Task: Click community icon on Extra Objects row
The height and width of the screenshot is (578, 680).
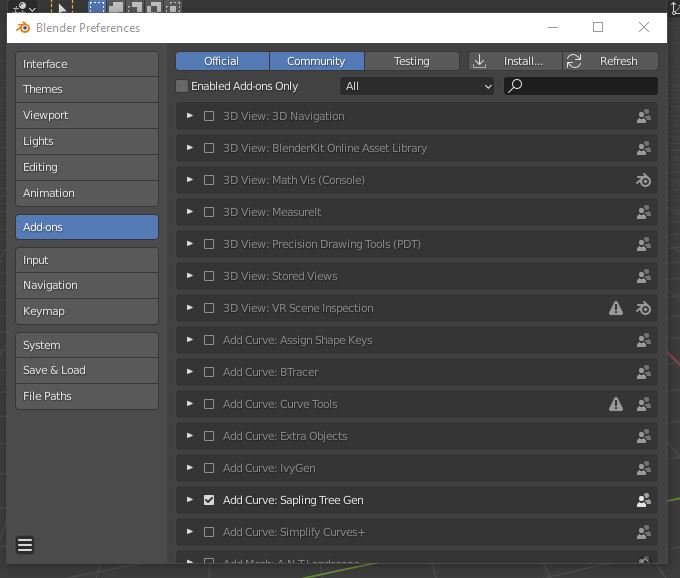Action: (644, 436)
